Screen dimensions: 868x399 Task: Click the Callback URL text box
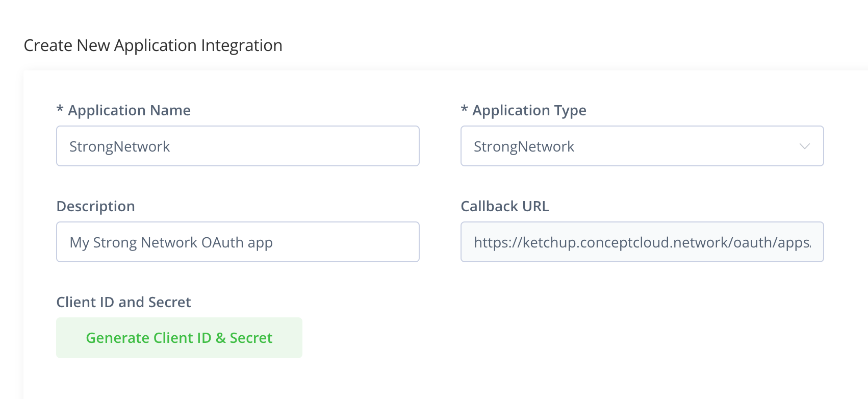click(642, 242)
